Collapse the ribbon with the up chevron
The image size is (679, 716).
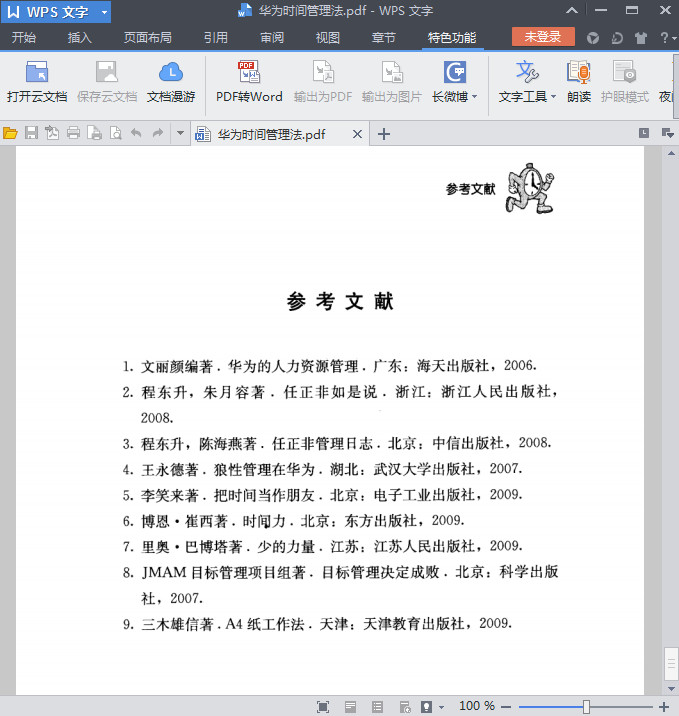click(572, 10)
